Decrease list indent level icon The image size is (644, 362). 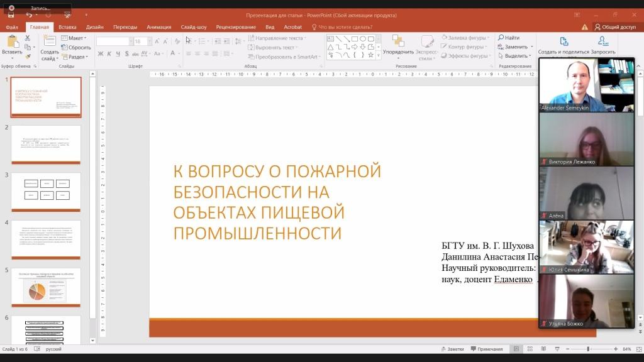coord(218,41)
